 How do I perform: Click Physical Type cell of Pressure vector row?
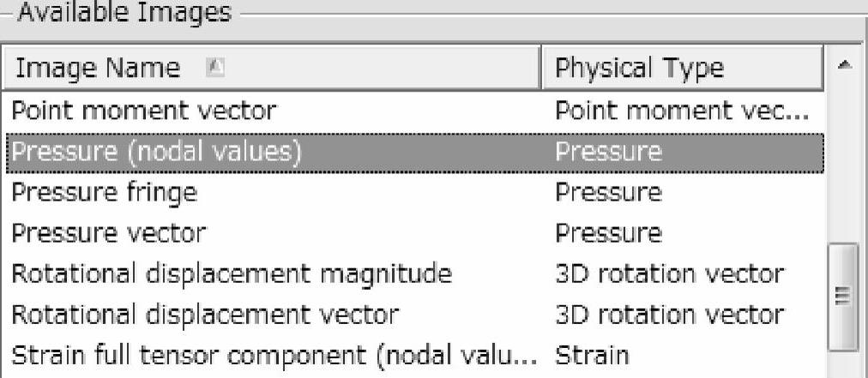coord(609,232)
